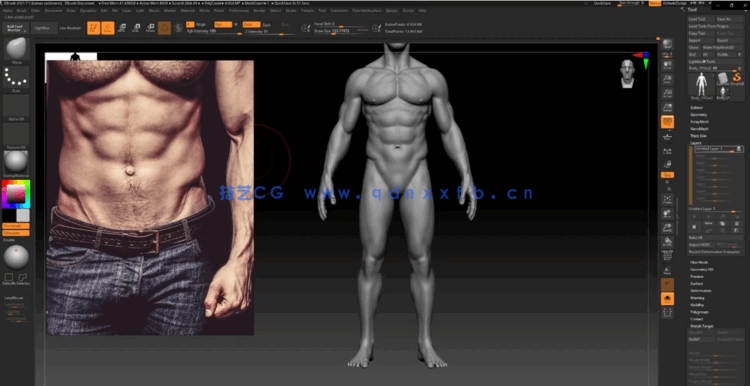Viewport: 750px width, 386px height.
Task: Collapse the Morph Target section
Action: tap(702, 326)
